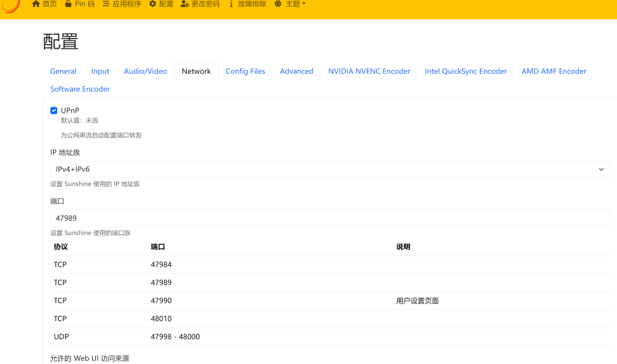Image resolution: width=617 pixels, height=364 pixels.
Task: Click the Pin lock icon
Action: coord(68,4)
